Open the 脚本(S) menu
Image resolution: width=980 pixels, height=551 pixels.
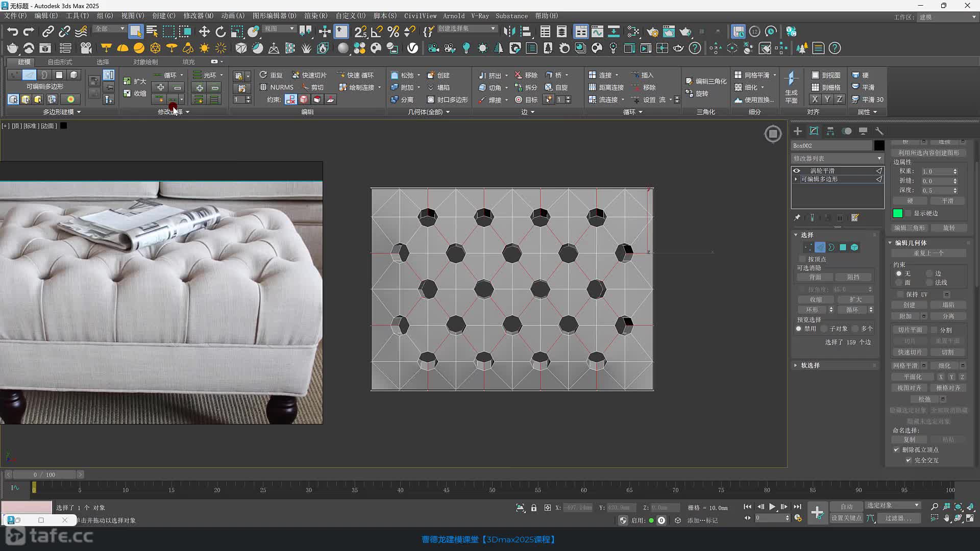(x=385, y=16)
